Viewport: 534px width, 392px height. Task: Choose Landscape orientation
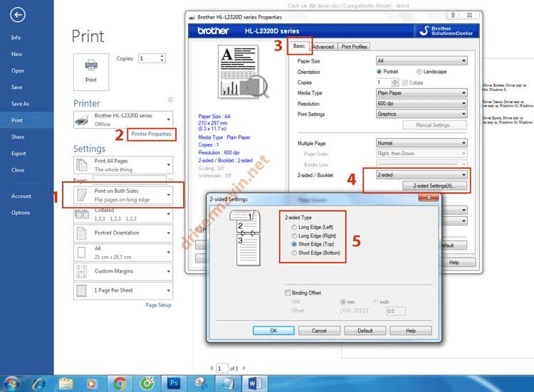click(x=419, y=72)
